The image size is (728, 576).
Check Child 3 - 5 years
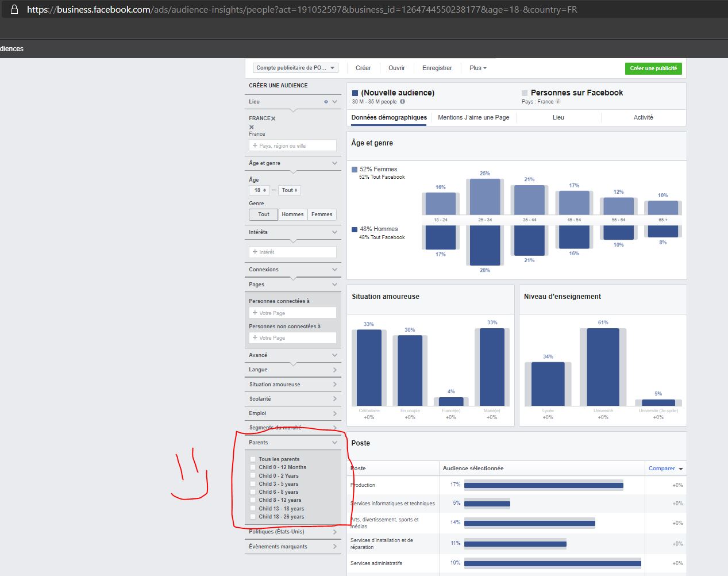point(253,484)
